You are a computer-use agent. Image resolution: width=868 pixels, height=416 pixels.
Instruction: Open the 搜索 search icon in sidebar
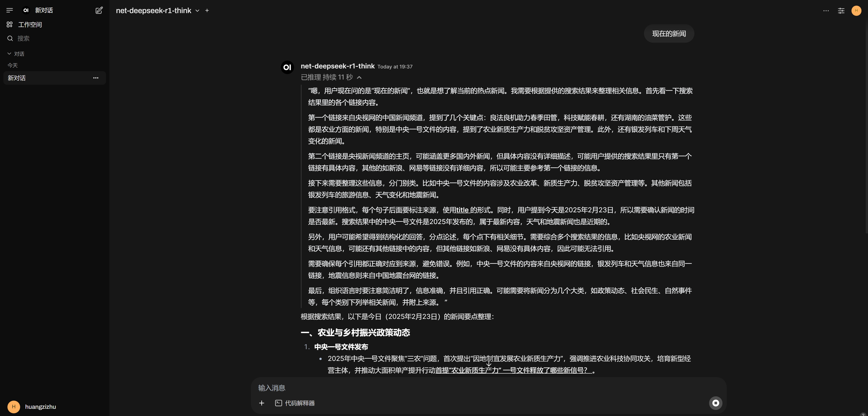[x=10, y=38]
